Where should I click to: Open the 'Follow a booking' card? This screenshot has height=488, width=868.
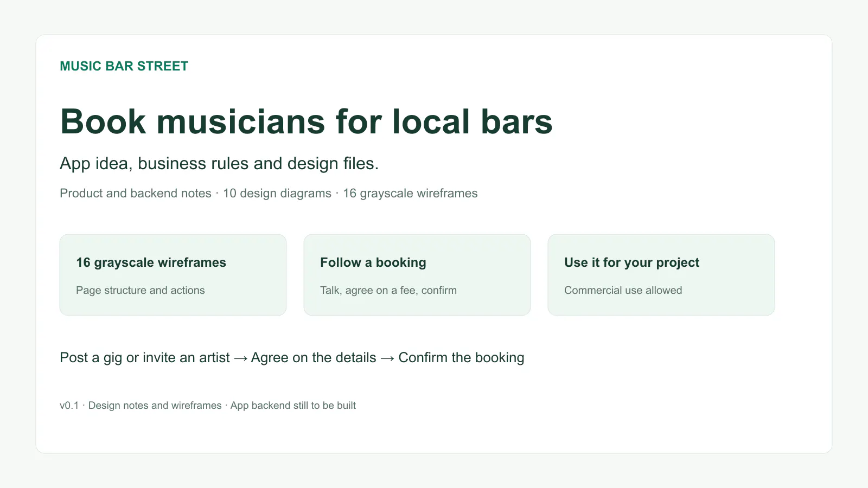pyautogui.click(x=417, y=275)
